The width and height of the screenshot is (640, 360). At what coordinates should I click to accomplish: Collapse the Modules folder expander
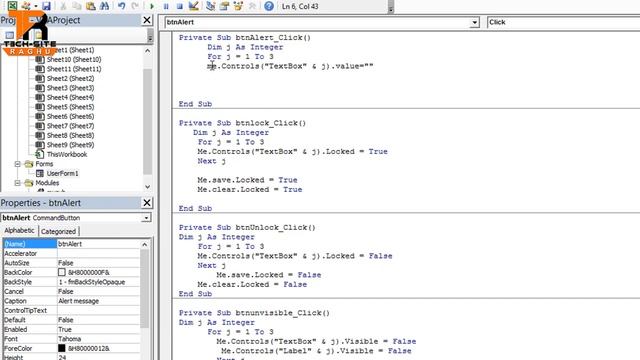18,183
